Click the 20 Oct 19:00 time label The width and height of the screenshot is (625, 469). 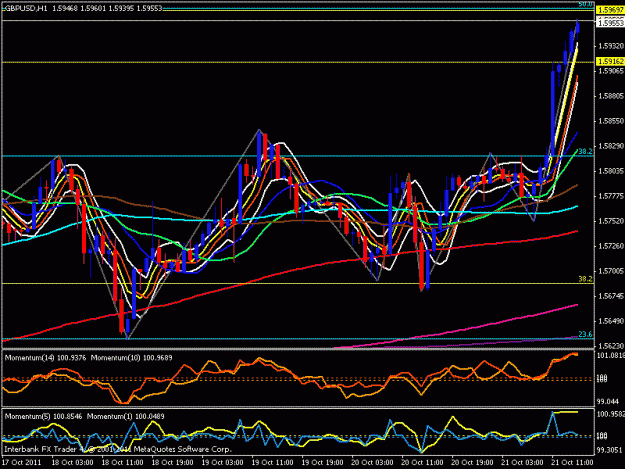472,462
